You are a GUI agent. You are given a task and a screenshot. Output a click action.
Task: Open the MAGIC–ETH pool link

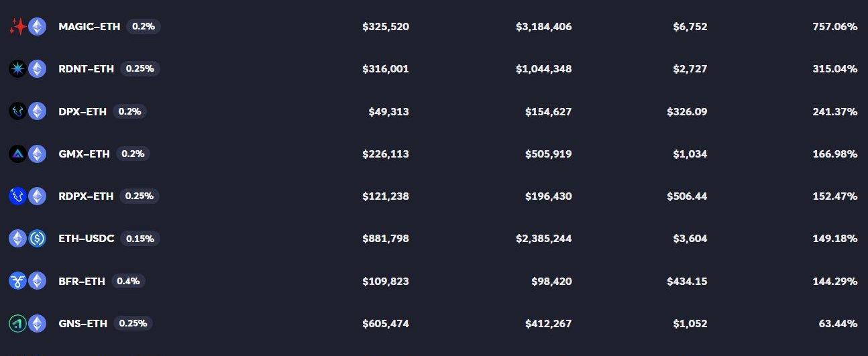pyautogui.click(x=89, y=27)
